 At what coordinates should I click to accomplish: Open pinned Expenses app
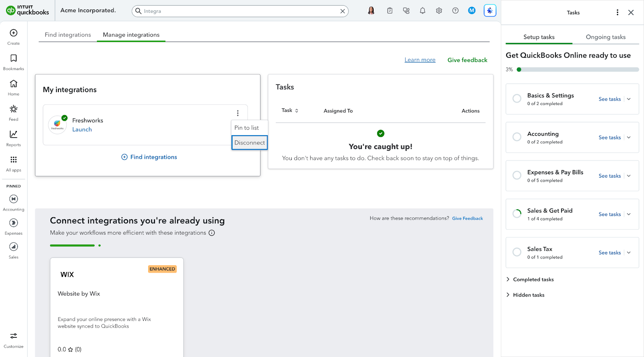pyautogui.click(x=13, y=226)
